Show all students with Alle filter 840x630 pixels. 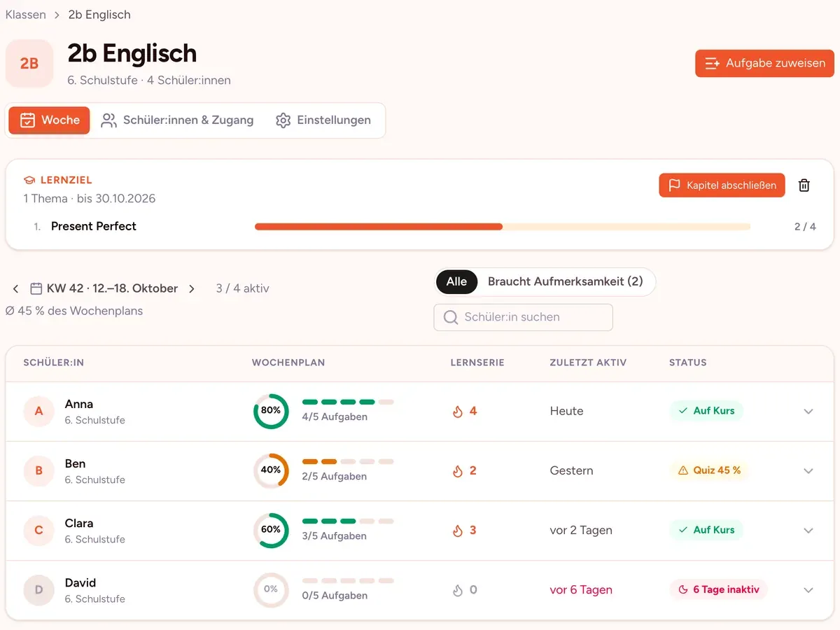point(456,281)
